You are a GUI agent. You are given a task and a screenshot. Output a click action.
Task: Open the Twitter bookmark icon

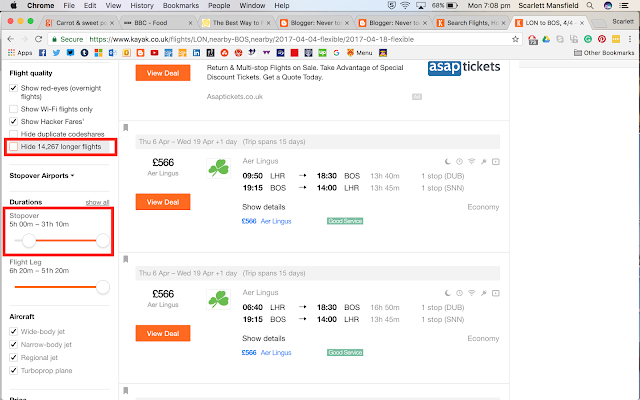point(56,53)
